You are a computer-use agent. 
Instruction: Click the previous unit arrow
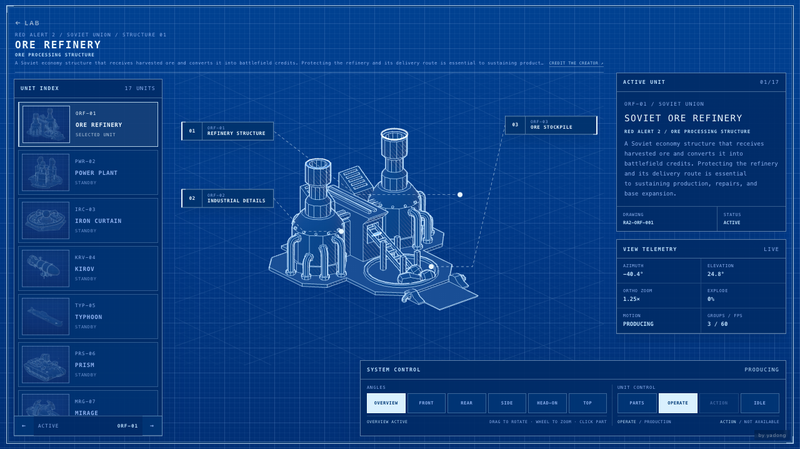click(x=23, y=426)
